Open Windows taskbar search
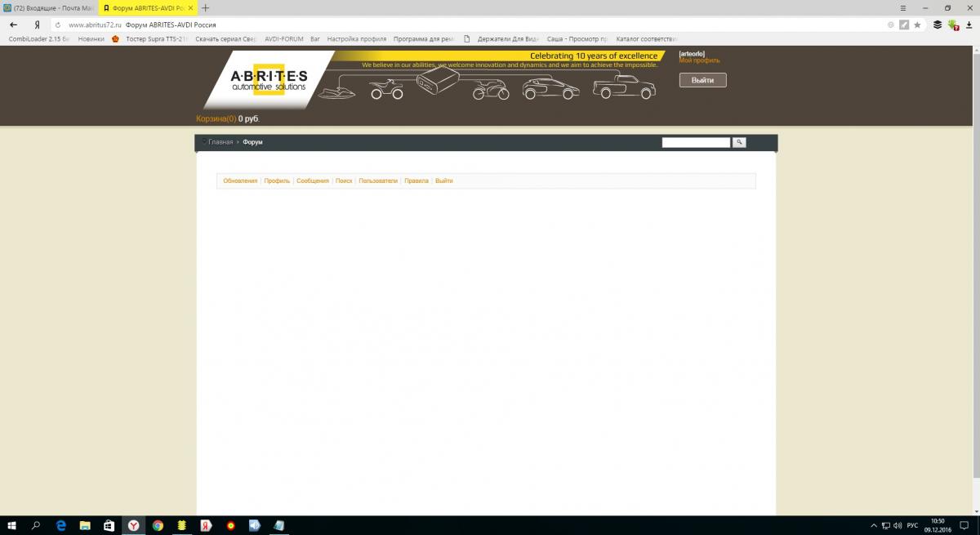The image size is (980, 535). click(x=36, y=525)
